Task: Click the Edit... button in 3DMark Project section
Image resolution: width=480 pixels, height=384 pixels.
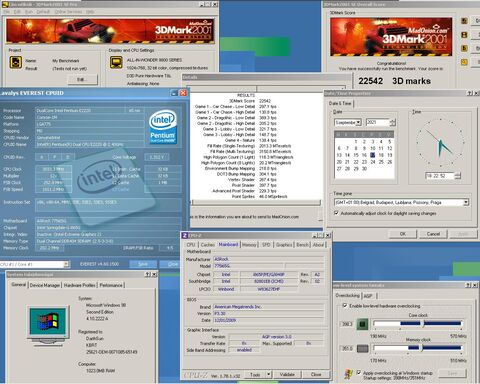Action: point(82,79)
